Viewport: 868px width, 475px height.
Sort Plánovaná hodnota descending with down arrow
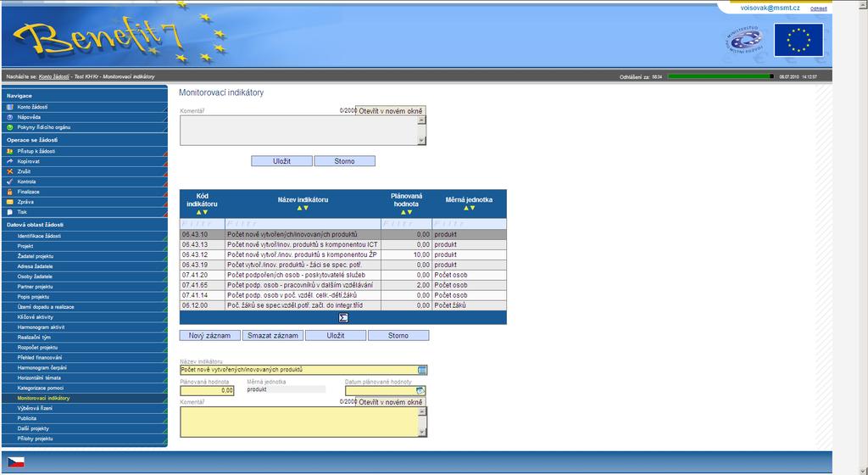(409, 213)
